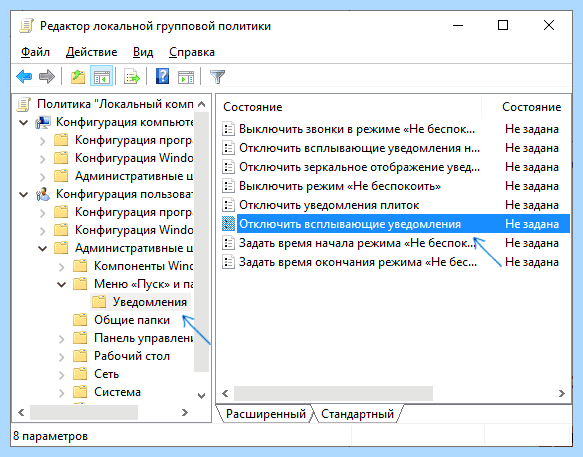Click the scroll icon of Политика "Локальный комп" root
The height and width of the screenshot is (457, 583).
point(24,104)
